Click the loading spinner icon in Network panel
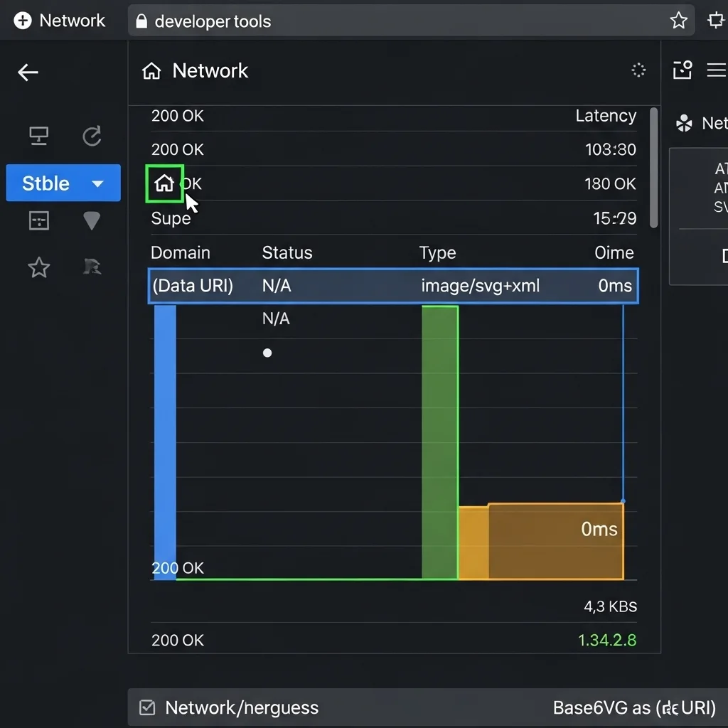Image resolution: width=728 pixels, height=728 pixels. tap(638, 70)
